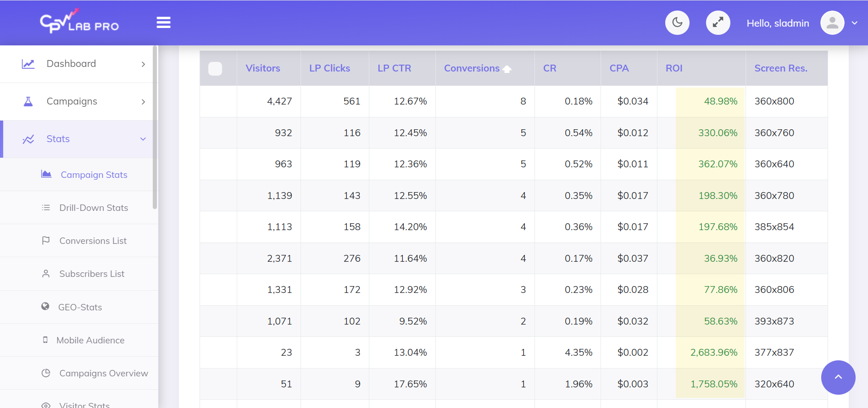868x408 pixels.
Task: Sort table by LP Clicks column
Action: tap(329, 68)
